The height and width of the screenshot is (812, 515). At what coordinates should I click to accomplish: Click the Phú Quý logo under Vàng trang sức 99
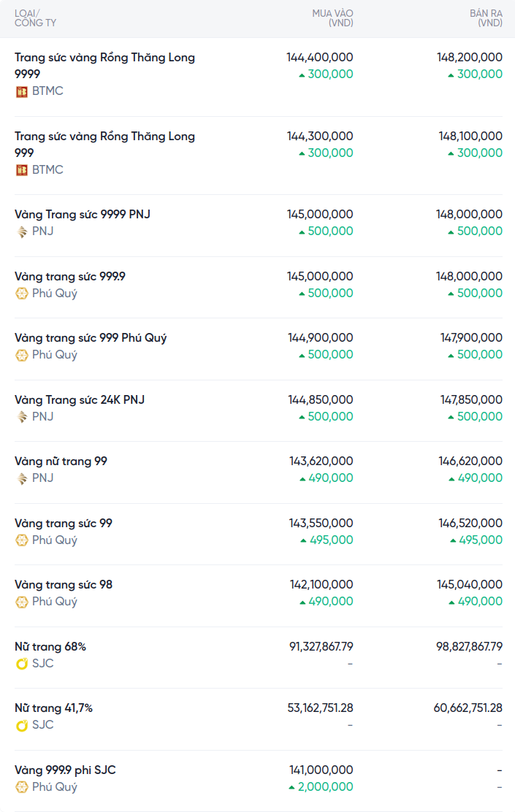pyautogui.click(x=22, y=540)
